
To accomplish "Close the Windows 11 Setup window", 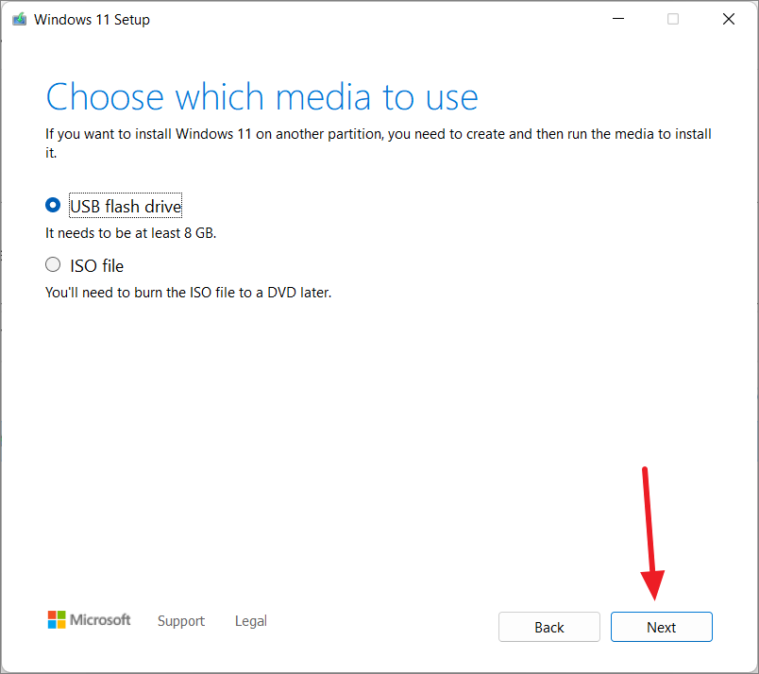I will (x=729, y=19).
